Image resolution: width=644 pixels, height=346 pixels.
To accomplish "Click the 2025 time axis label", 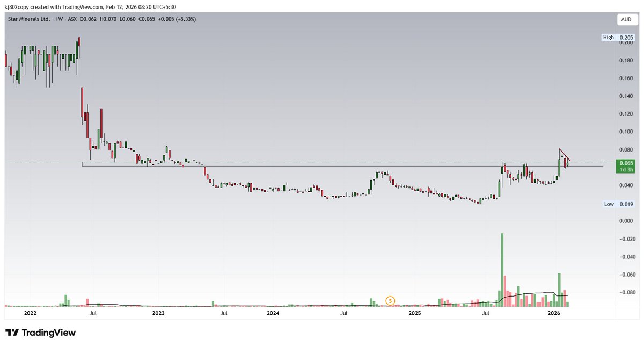I will coord(414,312).
